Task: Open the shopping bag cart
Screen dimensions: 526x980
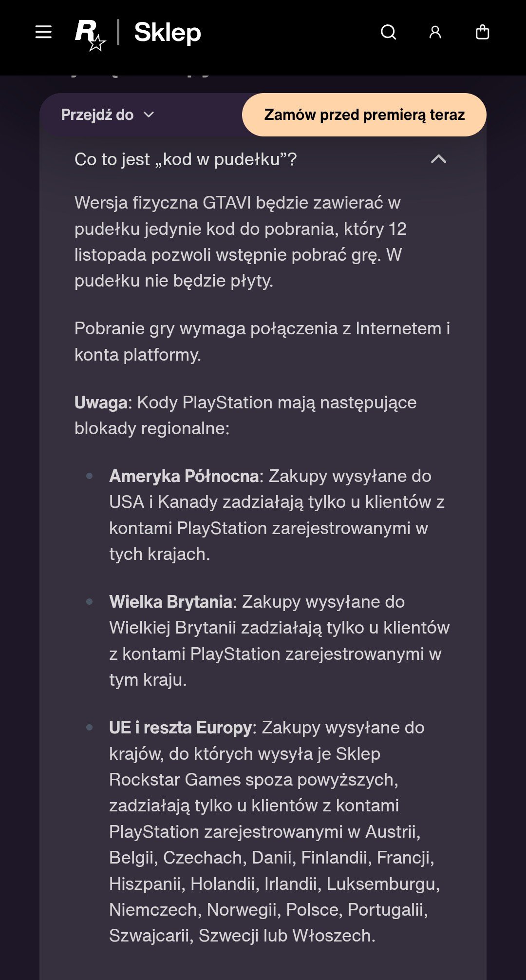Action: point(482,32)
